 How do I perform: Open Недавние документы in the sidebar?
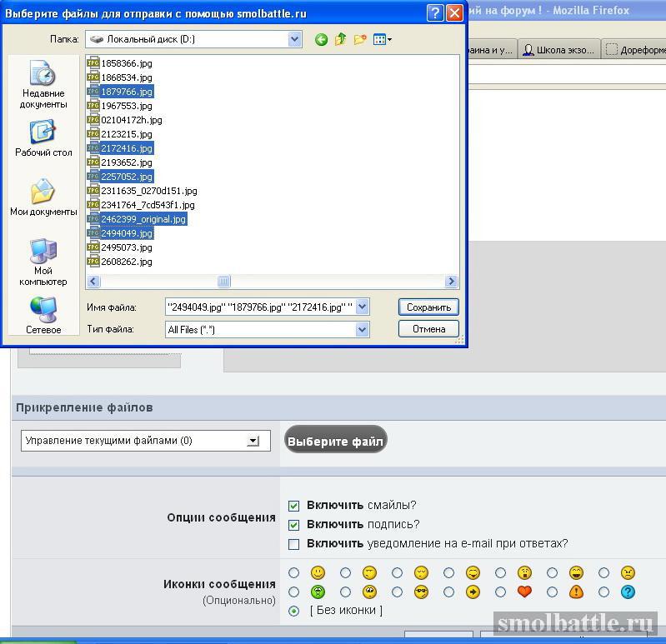43,84
